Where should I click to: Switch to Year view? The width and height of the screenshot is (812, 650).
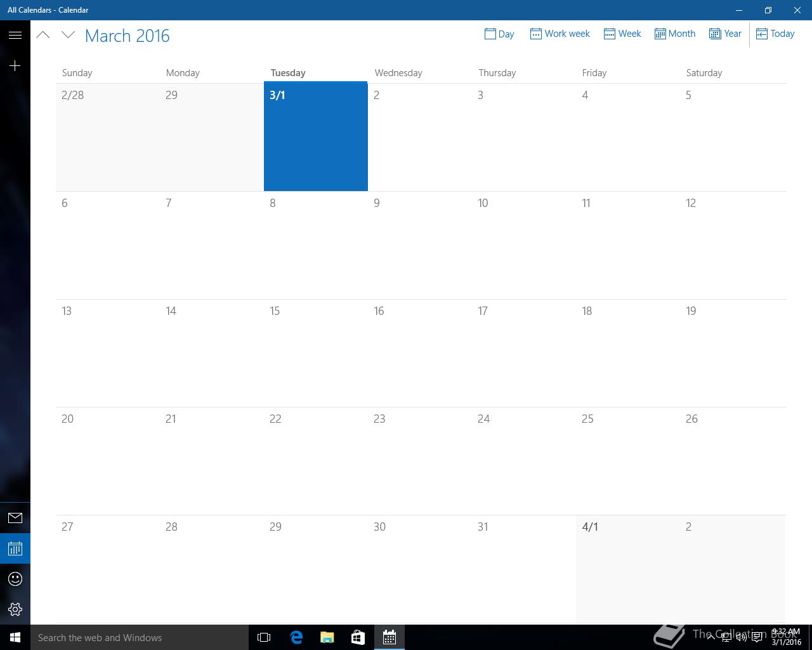[x=725, y=34]
